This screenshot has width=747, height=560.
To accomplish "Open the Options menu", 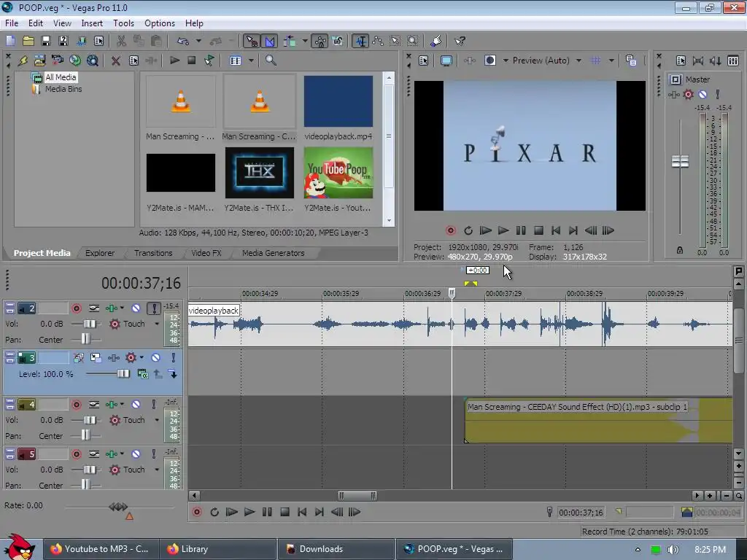I will click(160, 23).
